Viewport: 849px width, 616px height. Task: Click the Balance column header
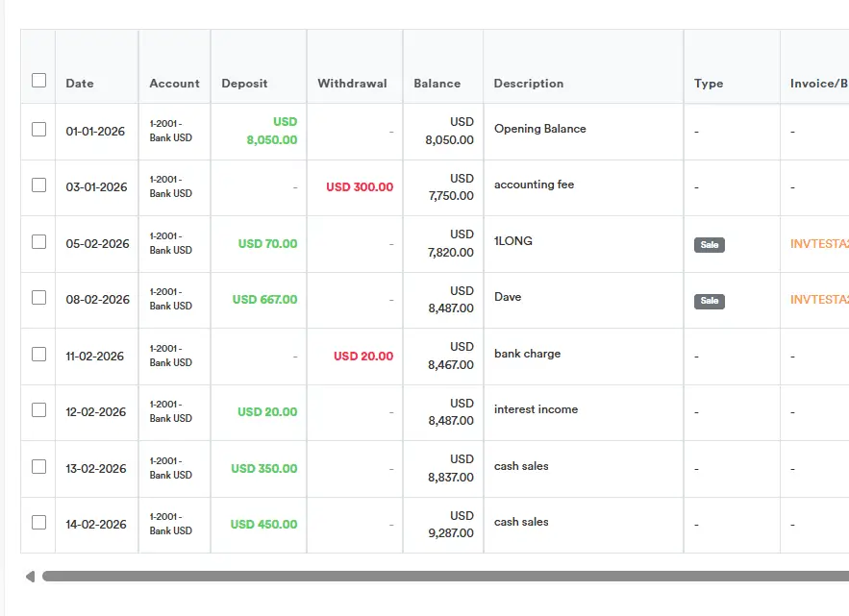437,84
